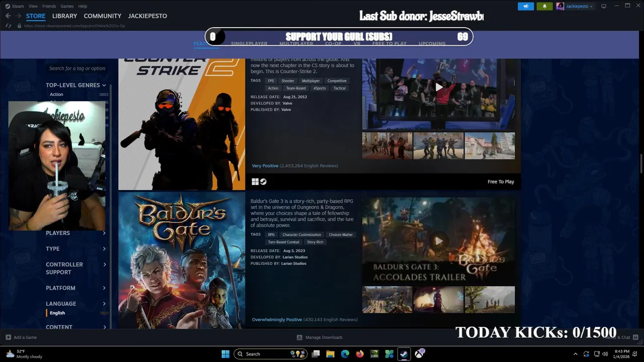Viewport: 644px width, 362px height.
Task: Click the Turn-Based Combat tag
Action: click(x=283, y=242)
